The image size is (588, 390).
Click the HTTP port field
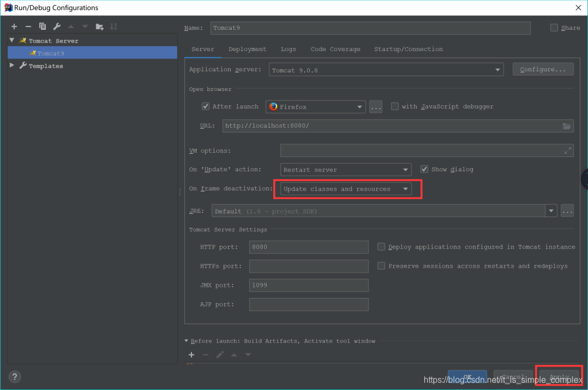point(309,247)
